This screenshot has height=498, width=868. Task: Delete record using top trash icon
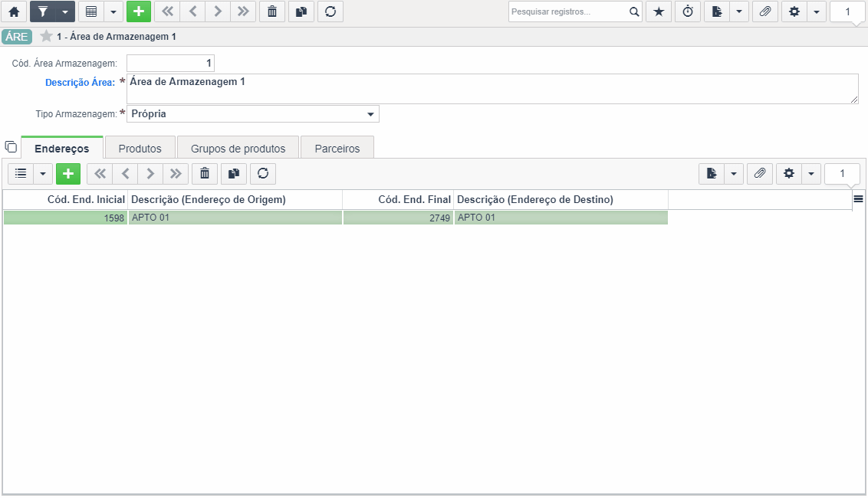271,11
